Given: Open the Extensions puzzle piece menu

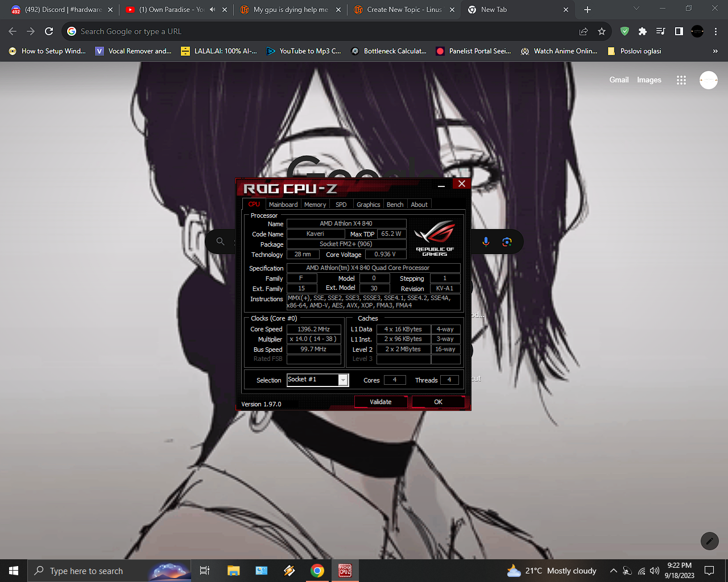Looking at the screenshot, I should tap(643, 31).
